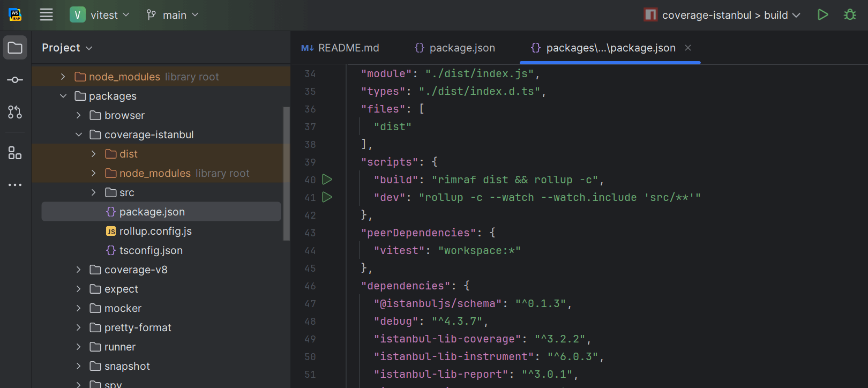Open the Pull Requests tool window
The width and height of the screenshot is (868, 388).
coord(15,112)
